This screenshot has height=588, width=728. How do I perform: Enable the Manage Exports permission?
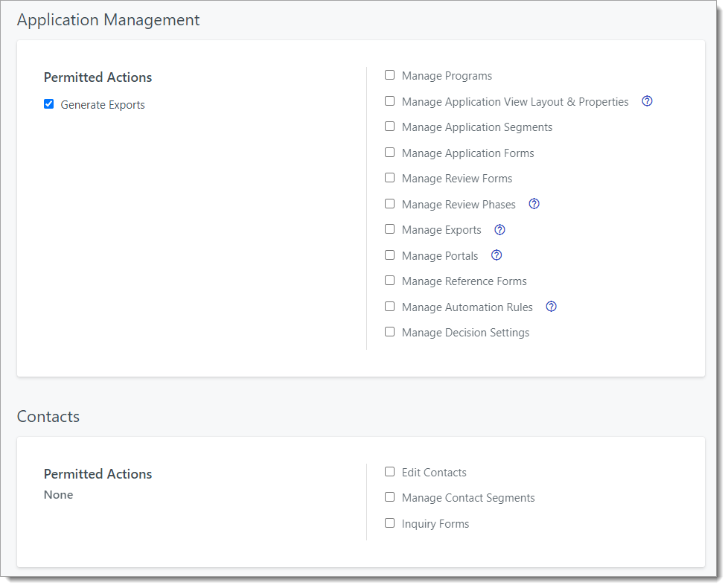tap(389, 229)
